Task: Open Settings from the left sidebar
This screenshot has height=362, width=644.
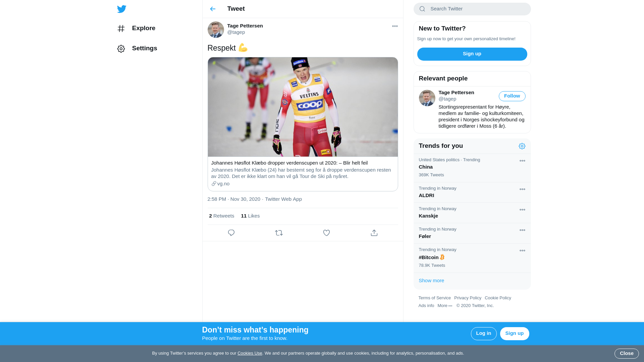Action: pos(137,49)
